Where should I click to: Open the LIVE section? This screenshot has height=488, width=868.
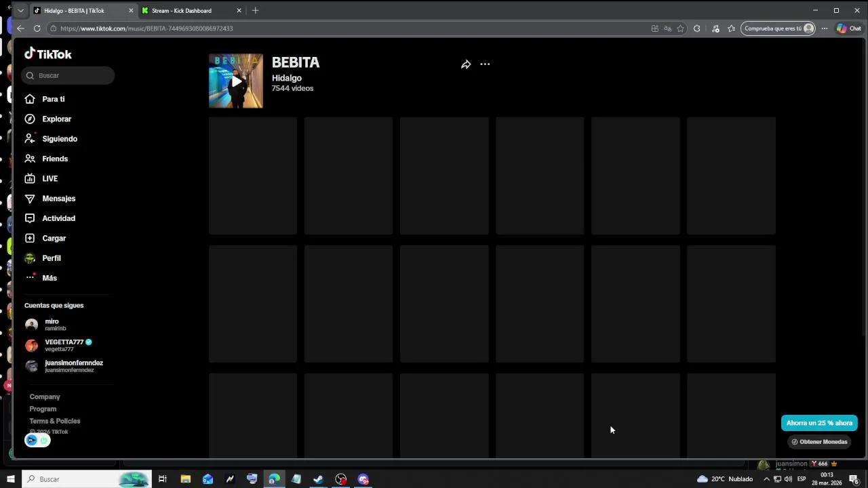41,178
